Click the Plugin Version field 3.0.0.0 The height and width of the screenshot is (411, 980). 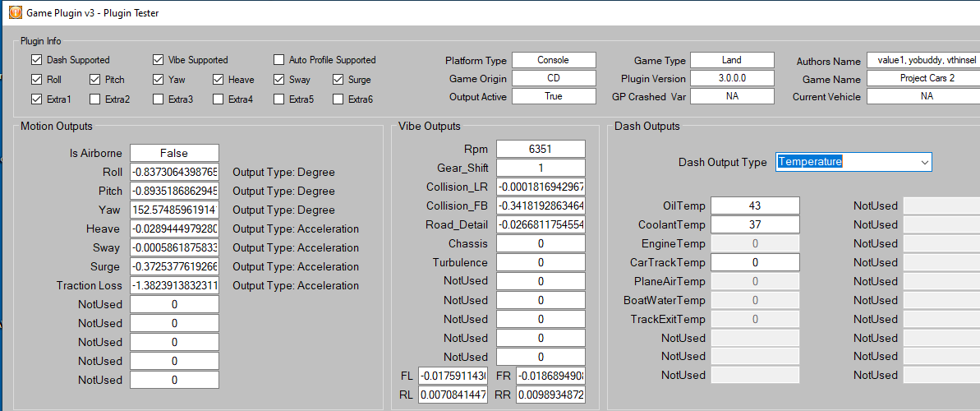(732, 78)
